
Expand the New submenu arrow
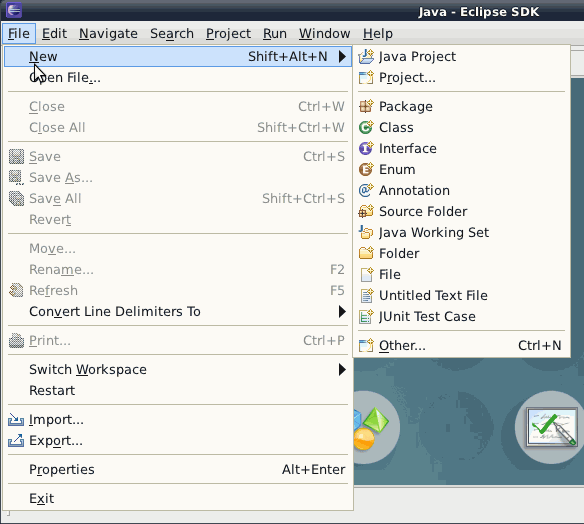pos(342,57)
